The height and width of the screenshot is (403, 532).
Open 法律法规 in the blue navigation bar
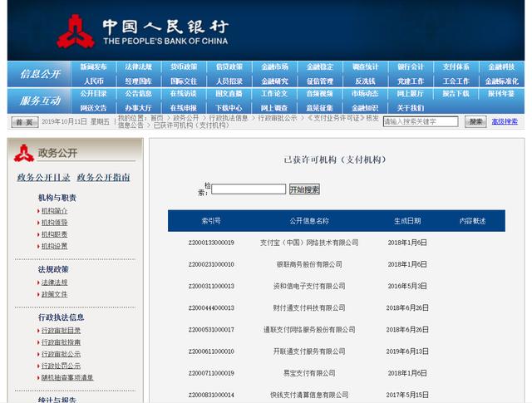139,66
